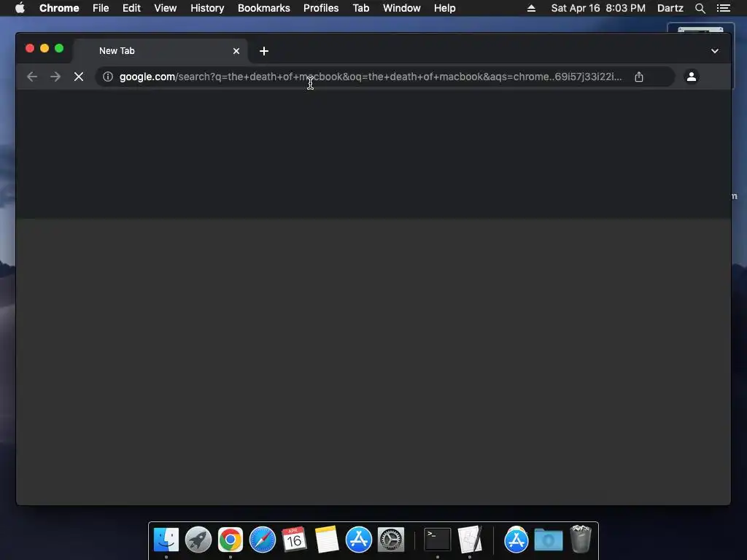Open System Preferences gear in Dock
747x560 pixels.
(391, 540)
